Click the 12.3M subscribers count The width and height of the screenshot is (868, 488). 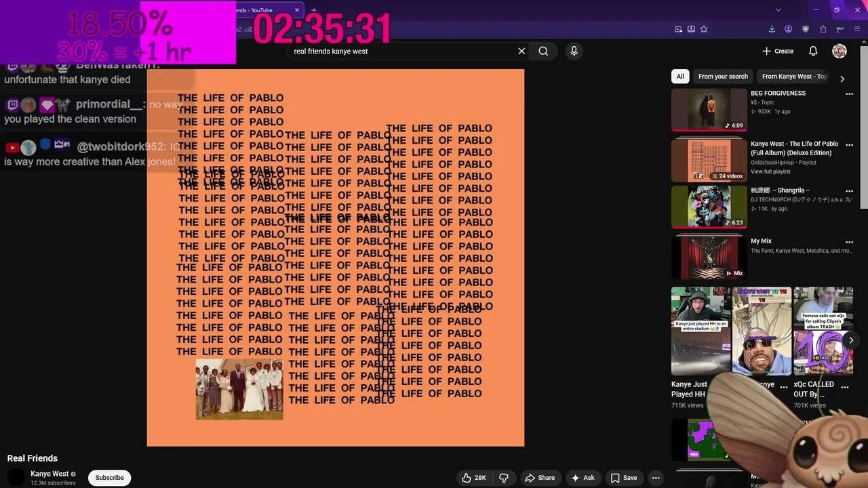point(53,483)
